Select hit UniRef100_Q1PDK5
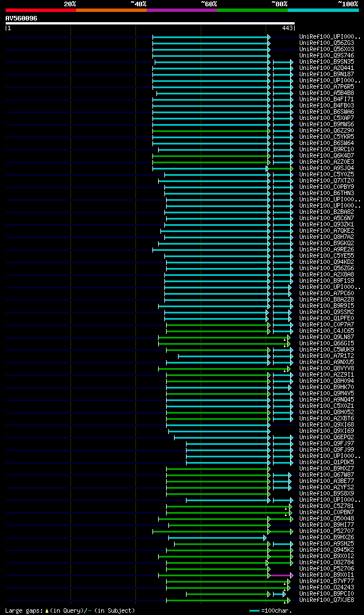The image size is (364, 615). tap(326, 463)
